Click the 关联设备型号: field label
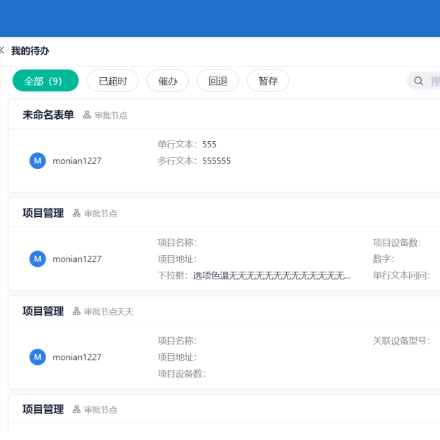The height and width of the screenshot is (440, 440). click(x=401, y=341)
